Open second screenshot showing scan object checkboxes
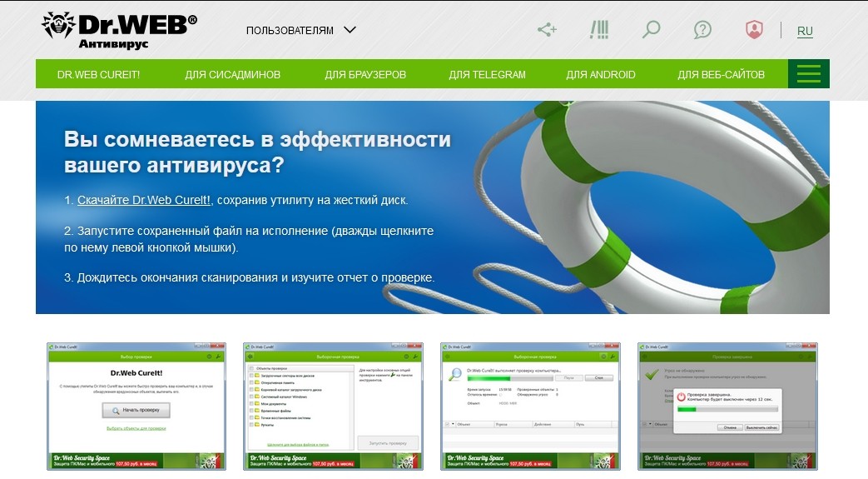The image size is (868, 479). coord(333,406)
